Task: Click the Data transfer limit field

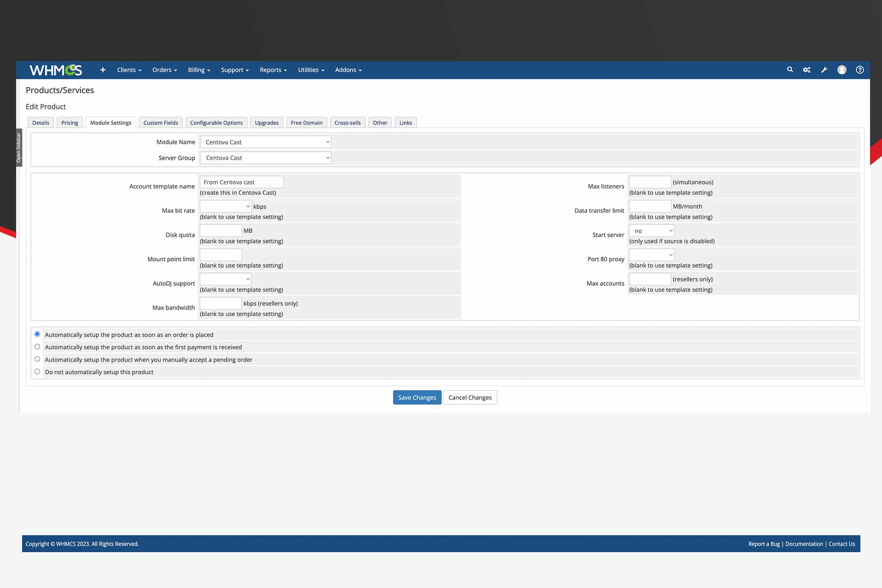Action: [x=650, y=206]
